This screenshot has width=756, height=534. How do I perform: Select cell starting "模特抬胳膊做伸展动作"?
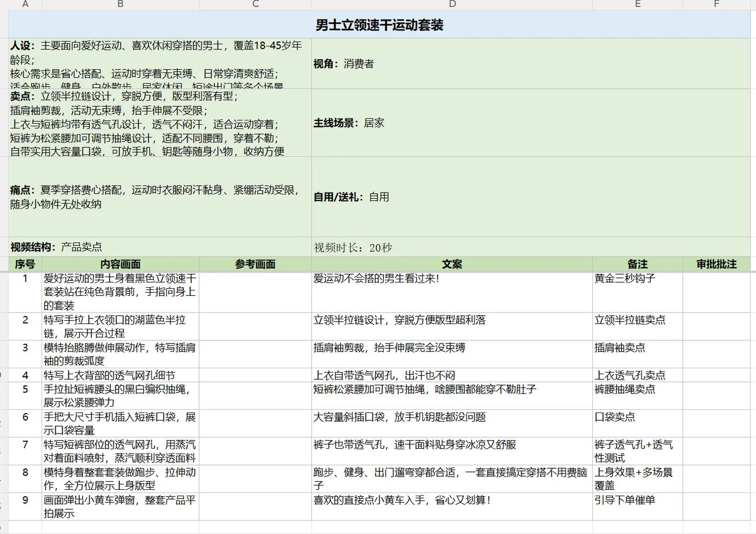(x=120, y=354)
